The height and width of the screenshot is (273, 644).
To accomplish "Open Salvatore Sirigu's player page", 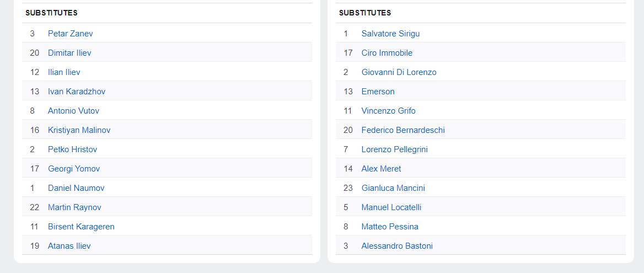I will pos(390,34).
